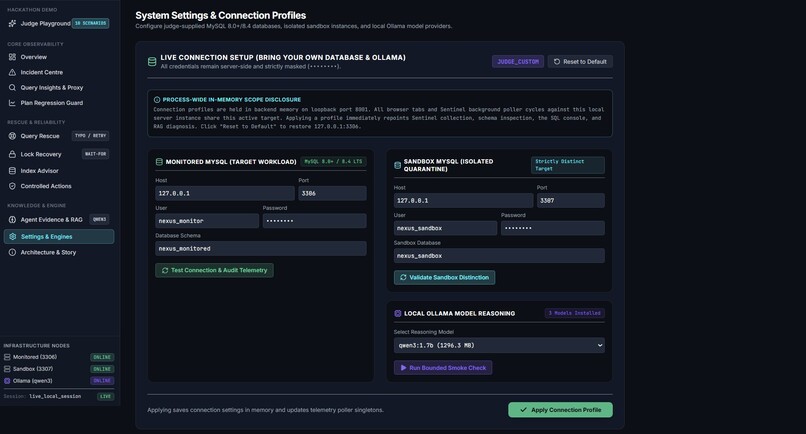Click the Incident Centre warning icon
The height and width of the screenshot is (434, 806).
(12, 73)
